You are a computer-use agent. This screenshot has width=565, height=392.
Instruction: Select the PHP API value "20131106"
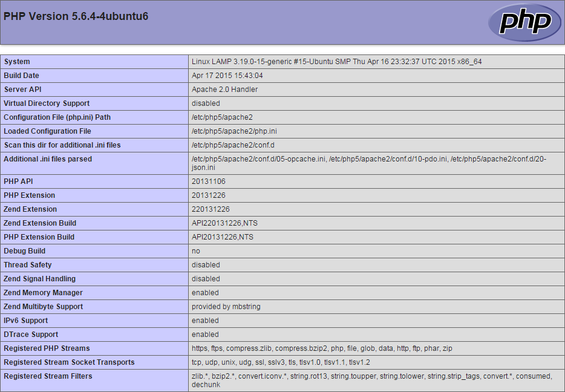point(208,181)
